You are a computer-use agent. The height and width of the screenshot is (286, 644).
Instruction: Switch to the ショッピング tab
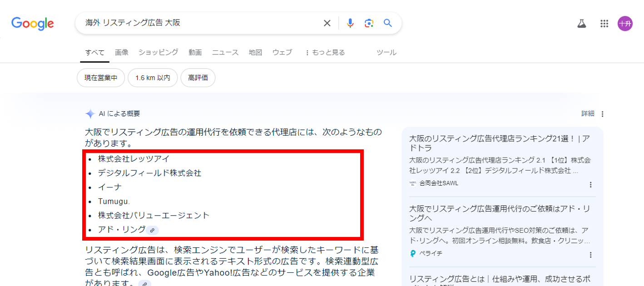click(159, 52)
